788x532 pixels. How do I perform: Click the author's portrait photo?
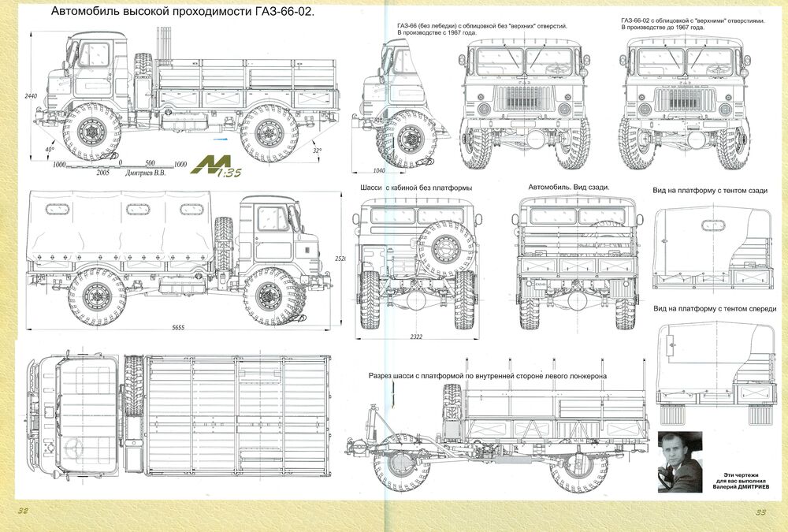click(x=680, y=461)
